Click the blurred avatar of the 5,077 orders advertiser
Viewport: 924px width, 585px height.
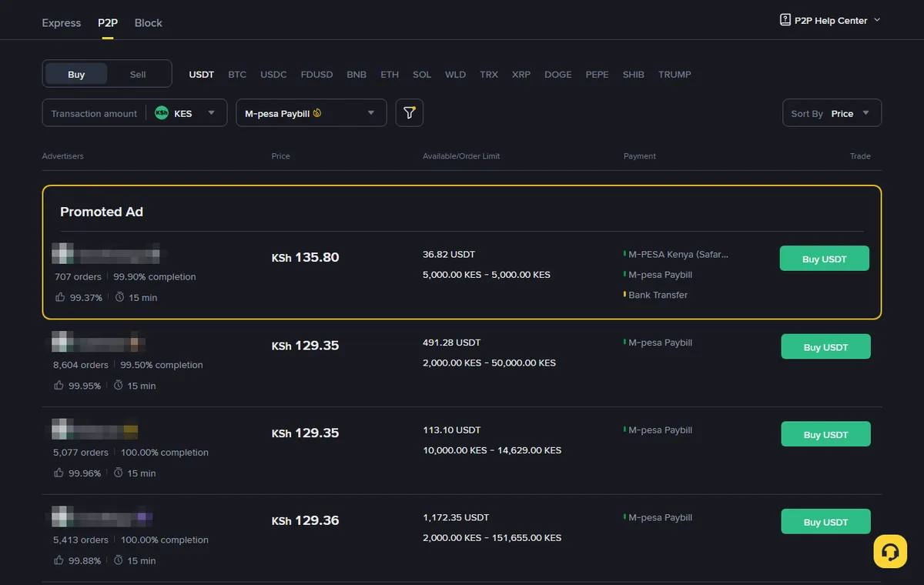tap(62, 430)
